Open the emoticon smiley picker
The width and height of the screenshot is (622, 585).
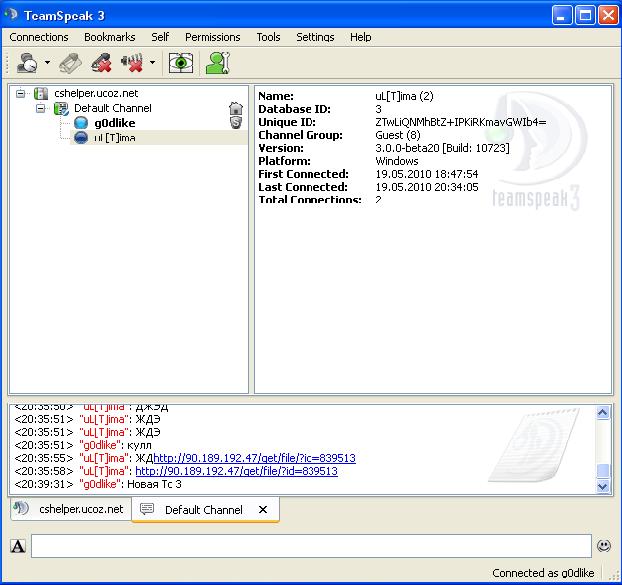tap(604, 546)
